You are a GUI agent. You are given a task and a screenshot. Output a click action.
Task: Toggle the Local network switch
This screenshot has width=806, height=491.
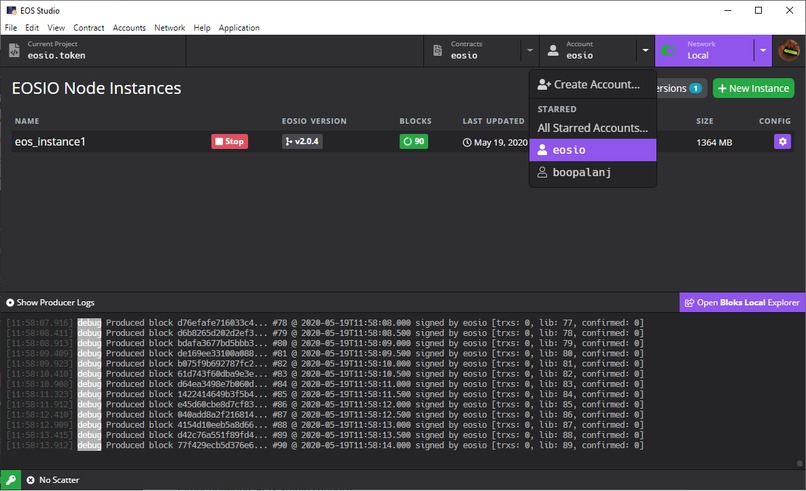coord(668,50)
